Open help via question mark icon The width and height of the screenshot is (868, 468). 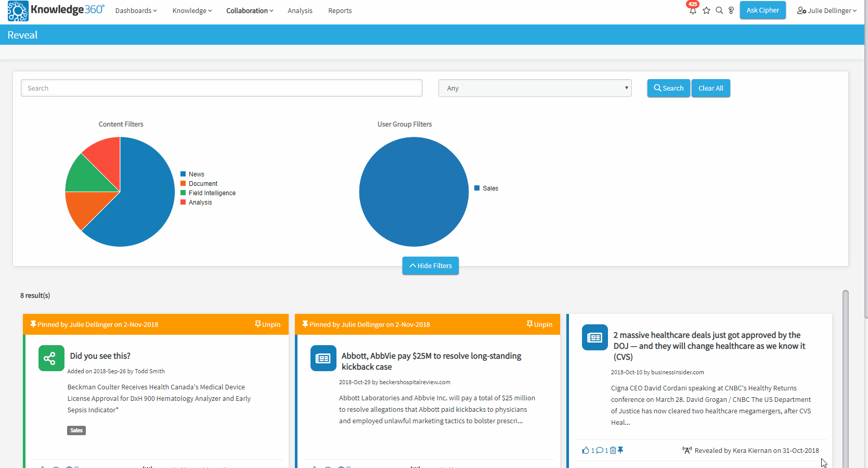point(731,10)
